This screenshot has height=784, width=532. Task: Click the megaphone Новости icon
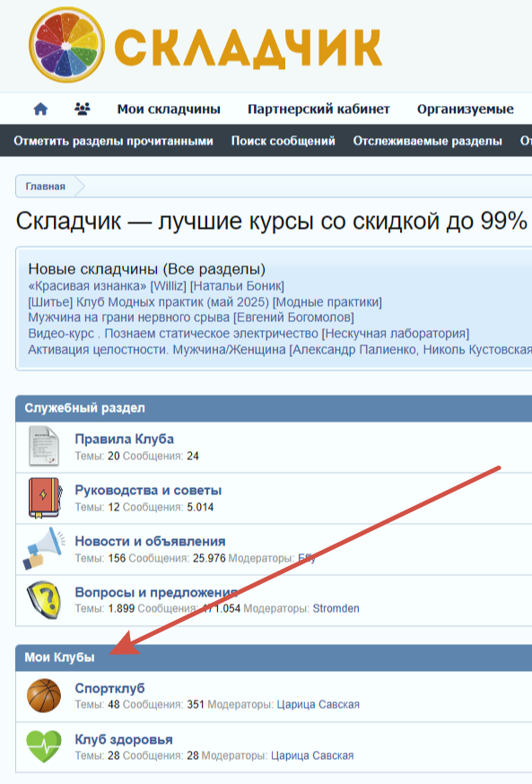pyautogui.click(x=44, y=549)
